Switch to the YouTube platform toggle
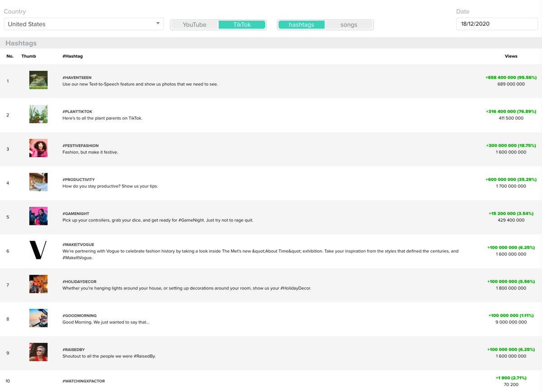Screen dimensions: 542x392 (194, 25)
